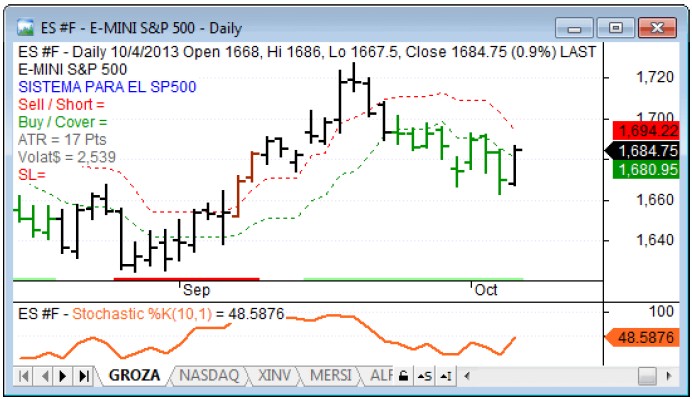Image resolution: width=692 pixels, height=399 pixels.
Task: Maximize the ES #F chart window
Action: [615, 28]
